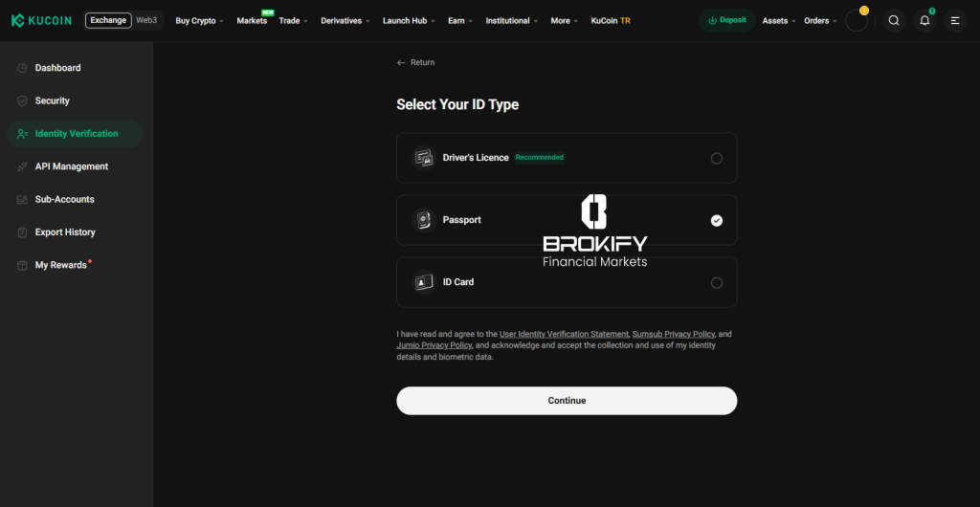Expand the Assets dropdown

pyautogui.click(x=779, y=21)
